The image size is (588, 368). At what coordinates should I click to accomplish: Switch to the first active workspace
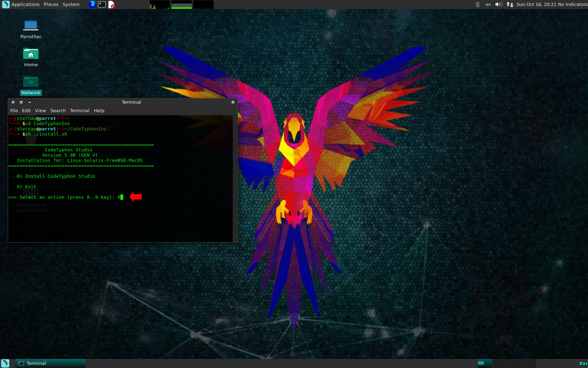[x=485, y=363]
